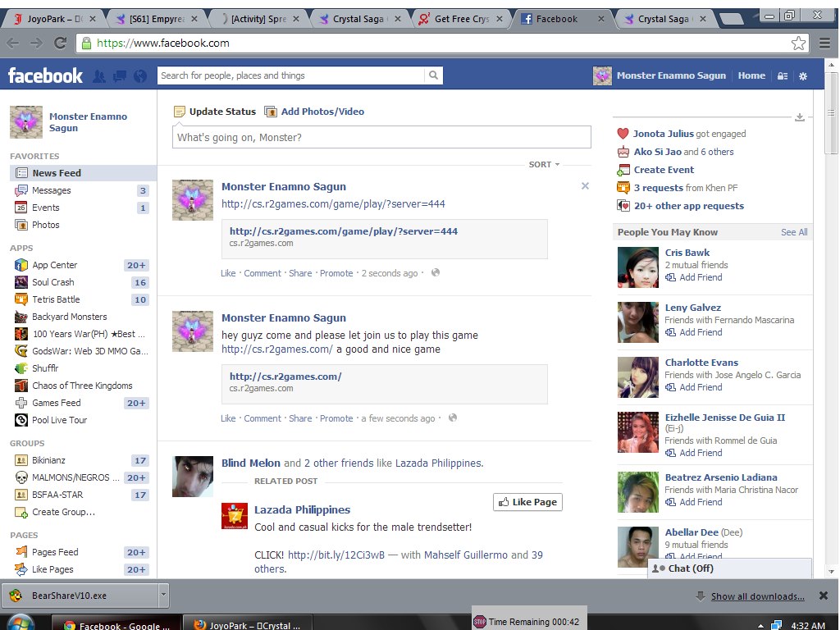
Task: Select Messages in the left sidebar
Action: (x=51, y=190)
